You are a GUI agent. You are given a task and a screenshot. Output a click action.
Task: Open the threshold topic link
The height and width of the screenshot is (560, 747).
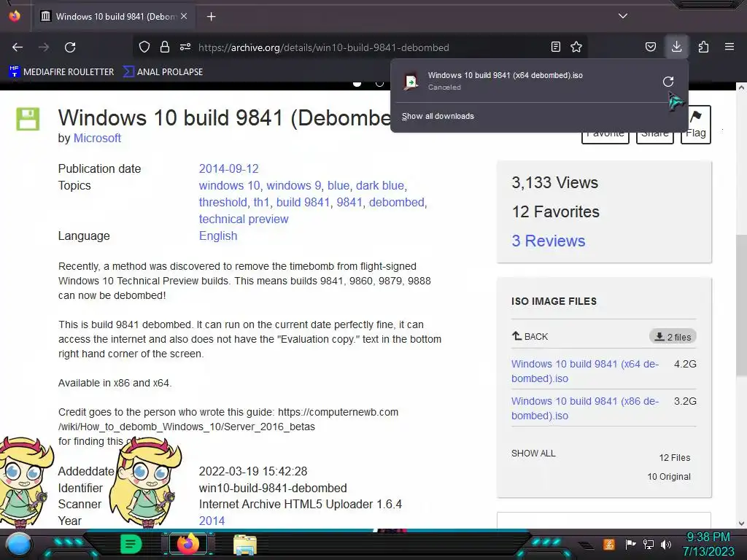[223, 203]
